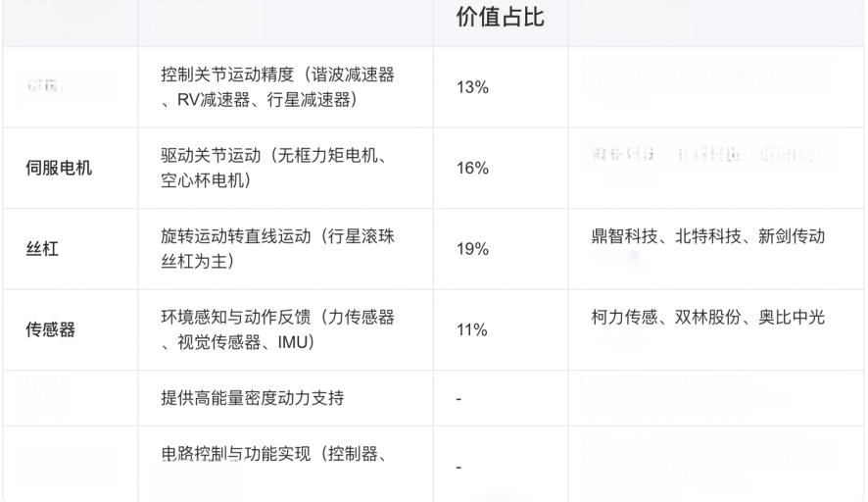Click the 16% value cell
This screenshot has width=868, height=502.
coord(472,168)
